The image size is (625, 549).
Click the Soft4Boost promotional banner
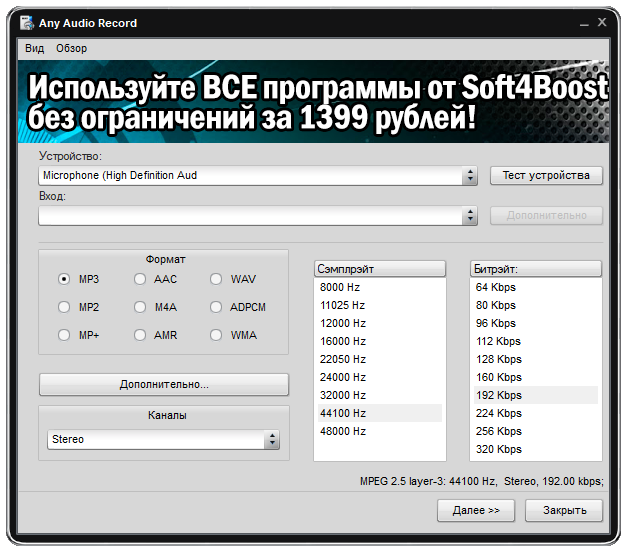pos(313,101)
